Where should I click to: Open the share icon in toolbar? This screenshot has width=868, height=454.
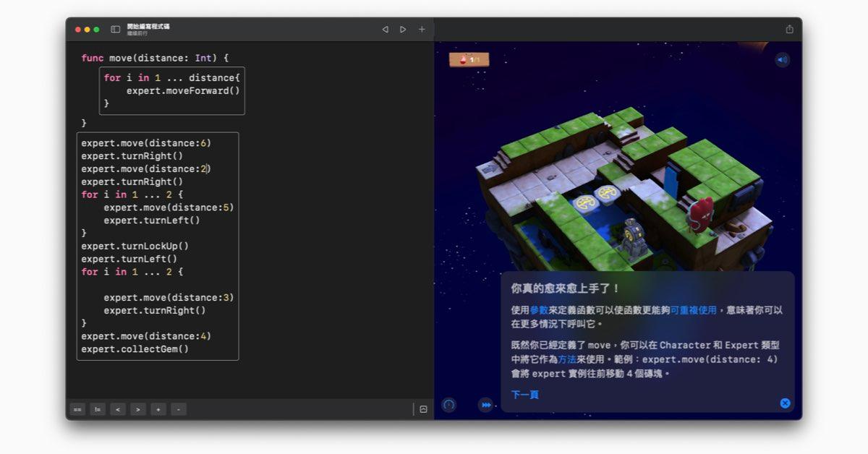[x=789, y=30]
